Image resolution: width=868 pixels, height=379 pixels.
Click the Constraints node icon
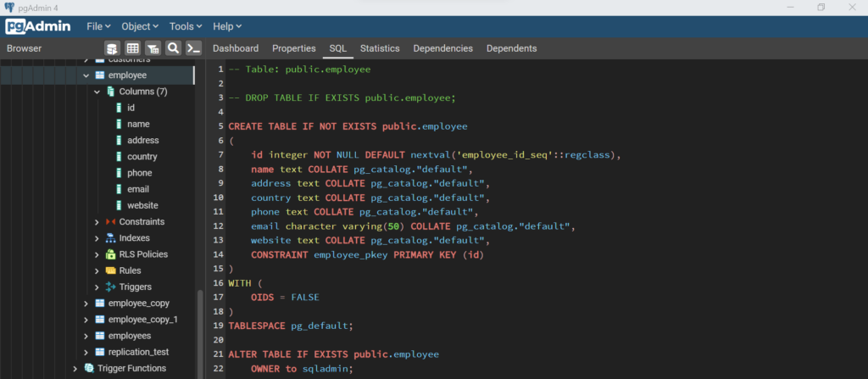pos(110,221)
